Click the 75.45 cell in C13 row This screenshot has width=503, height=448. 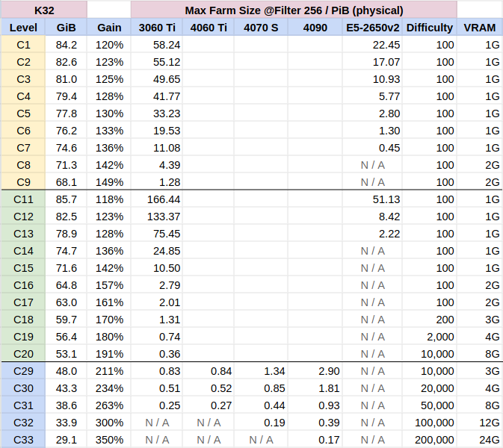[157, 234]
